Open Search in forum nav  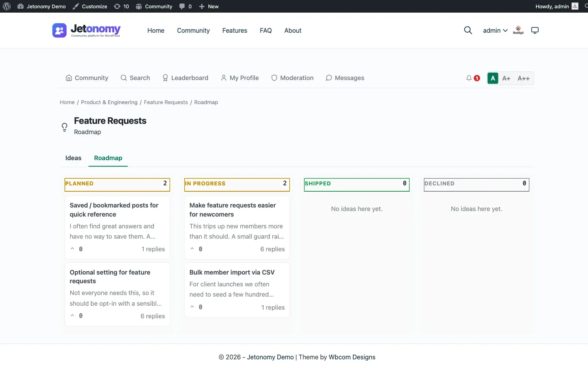coord(135,78)
